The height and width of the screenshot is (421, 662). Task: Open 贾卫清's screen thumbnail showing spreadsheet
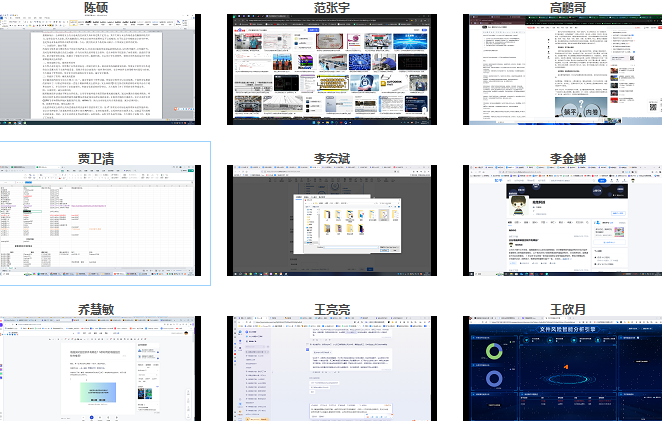point(100,220)
